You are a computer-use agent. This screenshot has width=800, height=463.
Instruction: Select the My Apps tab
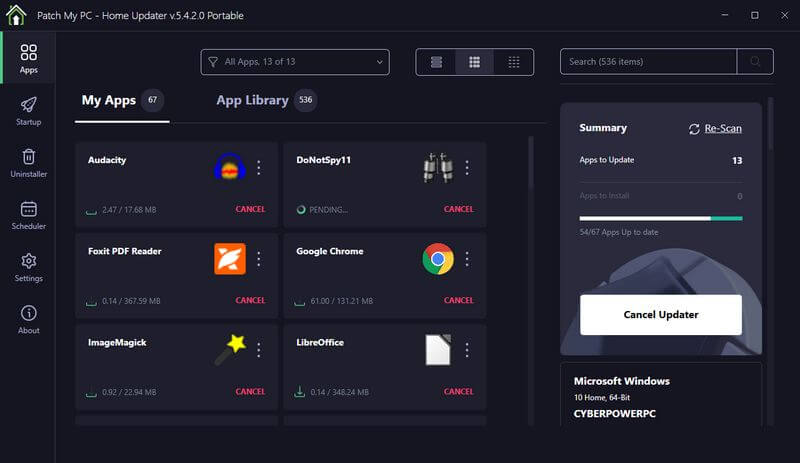[x=108, y=100]
